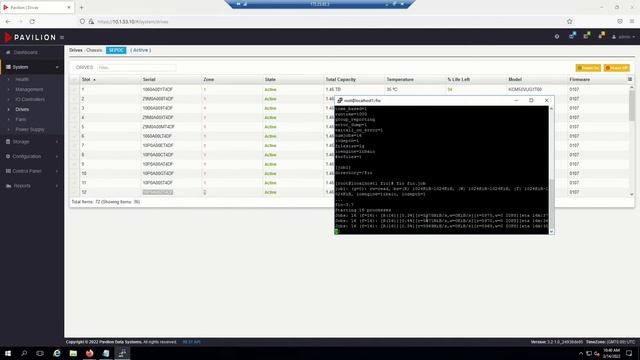Open Power Supply under System
Screen dimensions: 640x360
tap(30, 129)
